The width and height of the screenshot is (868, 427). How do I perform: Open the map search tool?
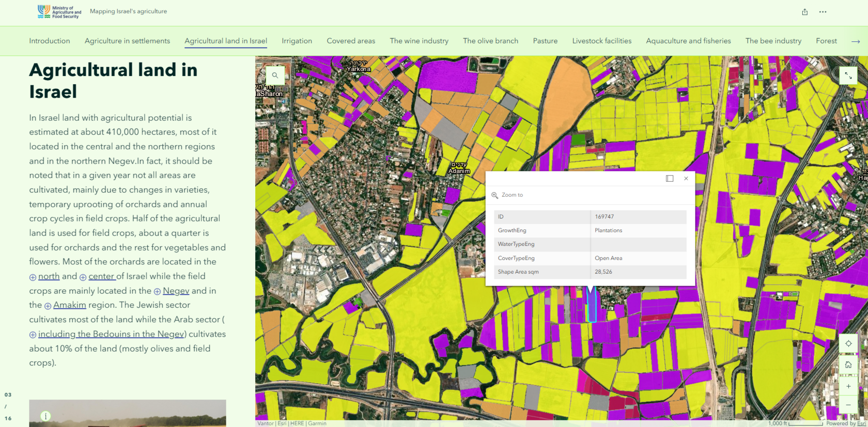[275, 75]
